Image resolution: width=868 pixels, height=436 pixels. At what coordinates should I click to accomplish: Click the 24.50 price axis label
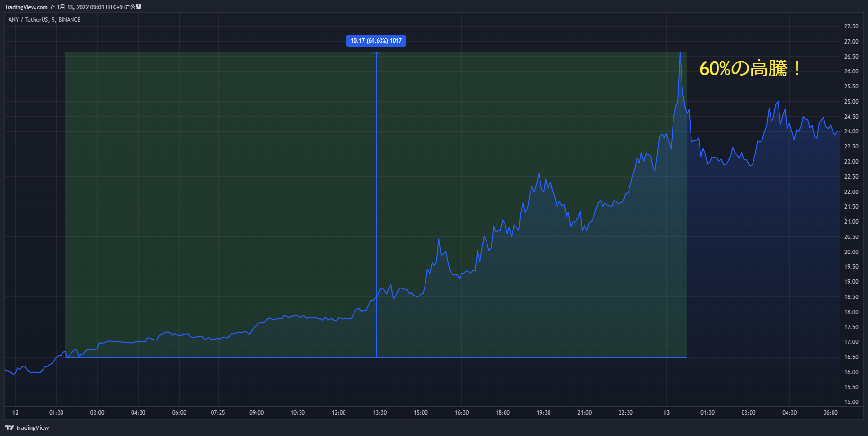point(851,117)
